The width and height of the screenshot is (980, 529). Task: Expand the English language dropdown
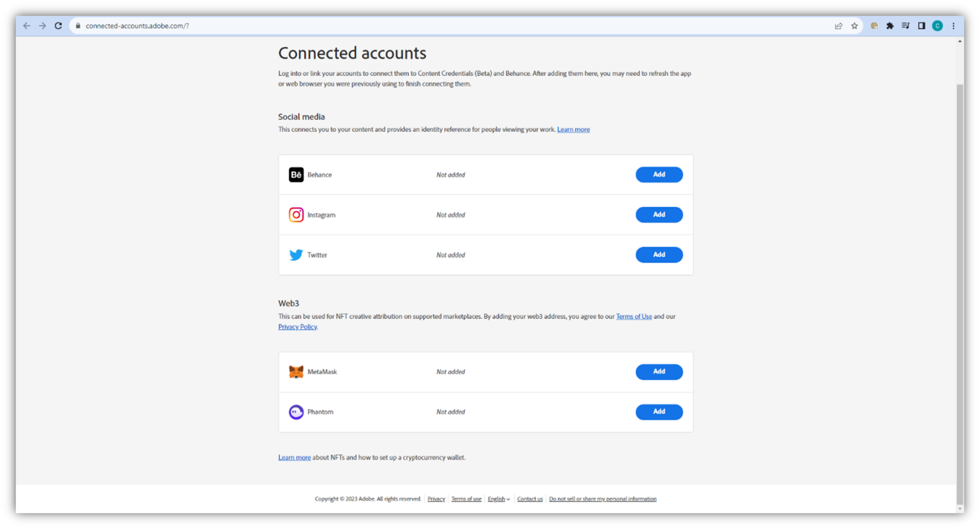(498, 499)
